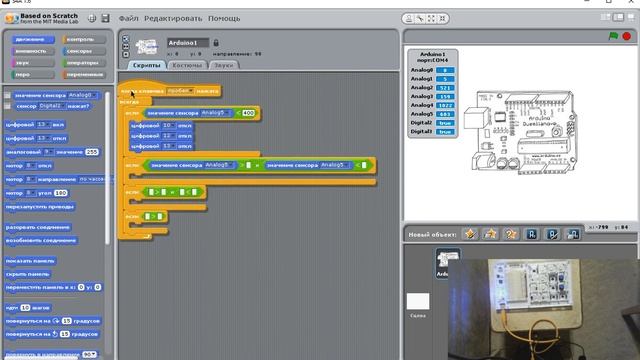The width and height of the screenshot is (640, 360).
Task: Set rotation style to can rotate
Action: tap(126, 39)
